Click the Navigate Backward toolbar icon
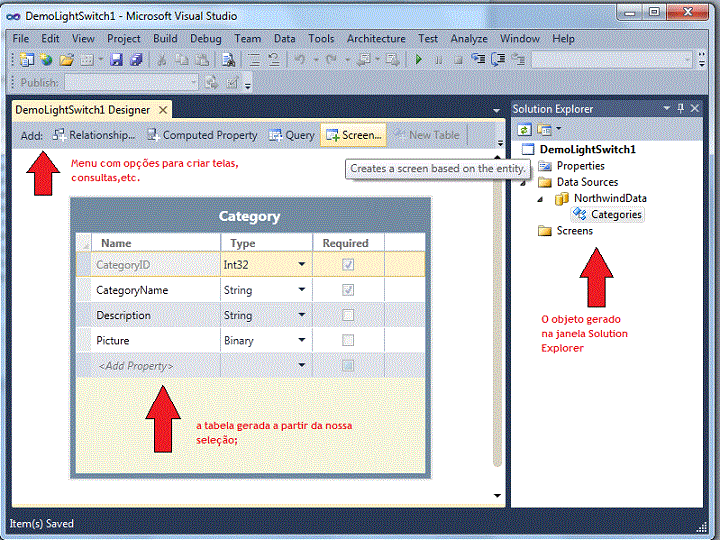This screenshot has width=720, height=540. pos(363,60)
